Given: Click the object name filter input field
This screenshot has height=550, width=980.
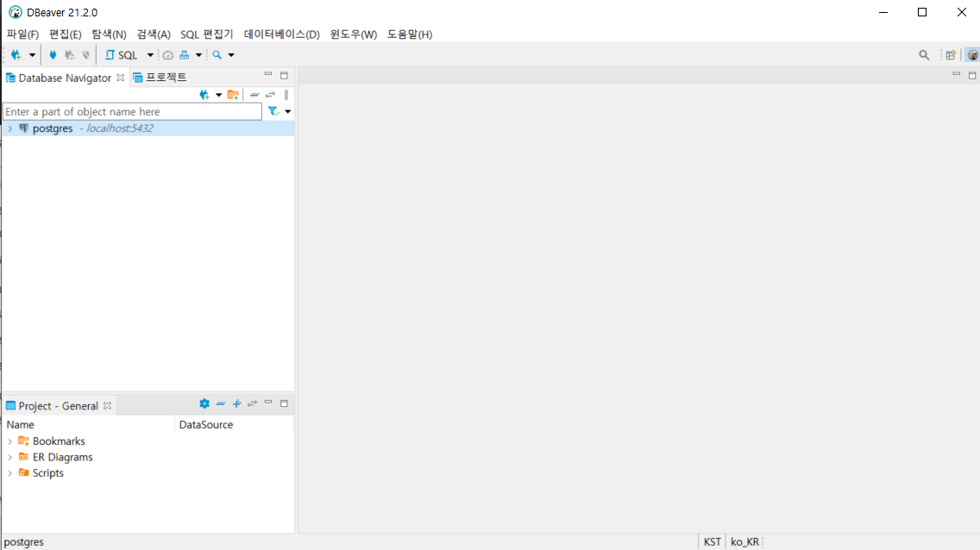Looking at the screenshot, I should click(x=133, y=112).
